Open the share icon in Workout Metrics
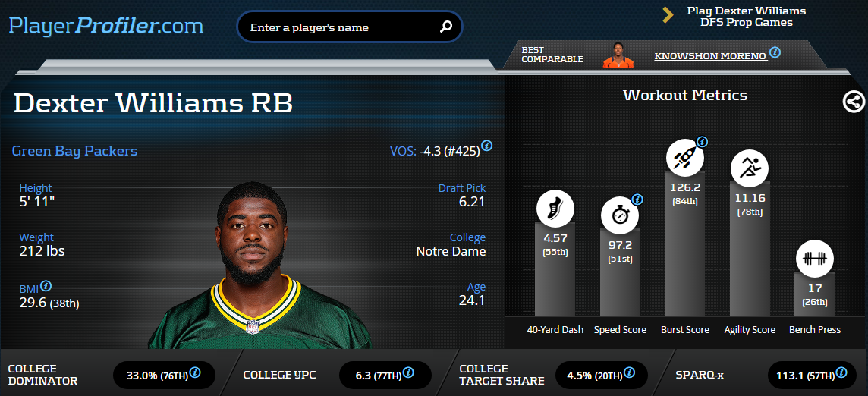 (854, 102)
